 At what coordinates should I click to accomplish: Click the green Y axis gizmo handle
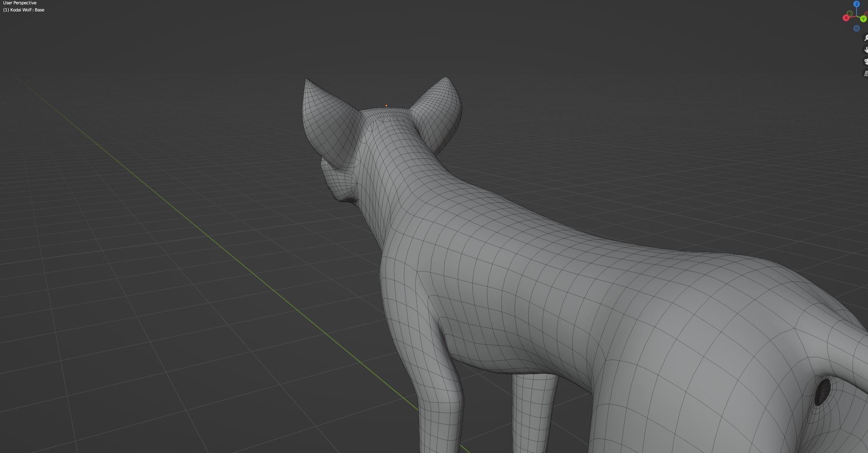[863, 19]
